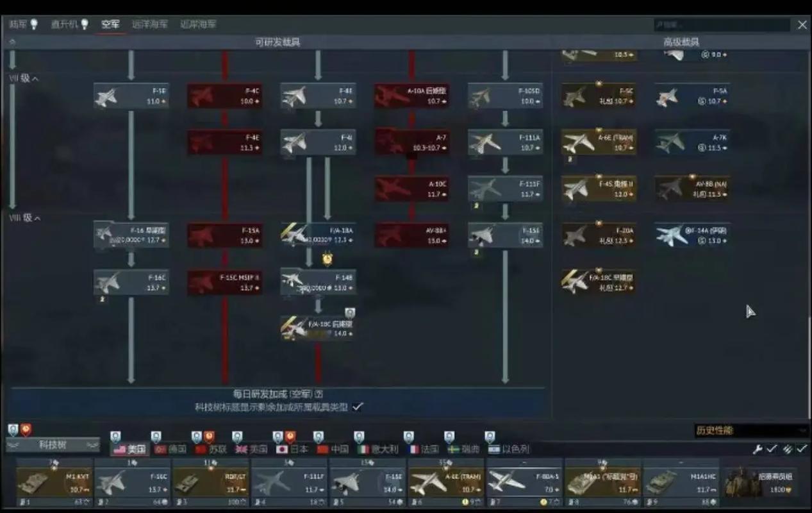The image size is (812, 513).
Task: Collapse the 可研发载具 header arrow
Action: [12, 42]
